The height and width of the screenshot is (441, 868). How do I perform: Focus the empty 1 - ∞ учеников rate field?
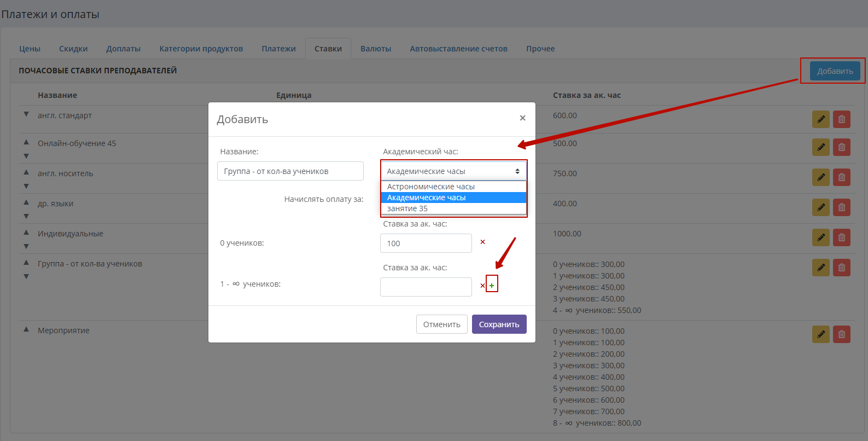click(x=426, y=287)
